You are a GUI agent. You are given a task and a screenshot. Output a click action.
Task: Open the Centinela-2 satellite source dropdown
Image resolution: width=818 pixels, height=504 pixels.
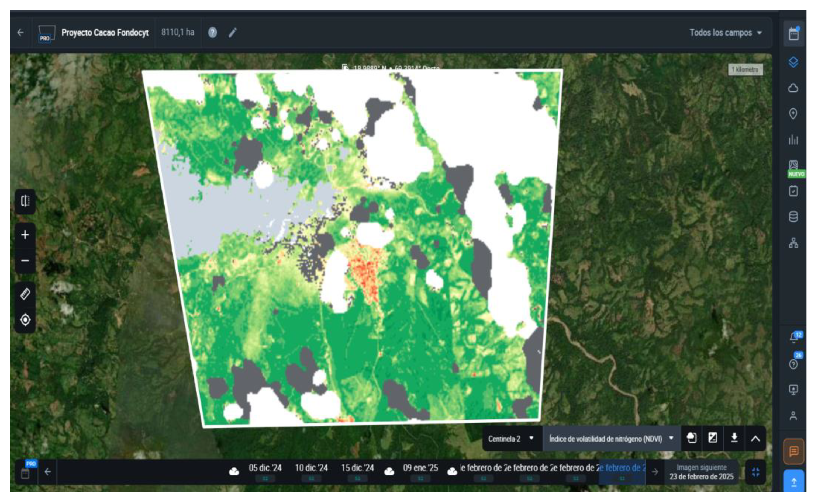pyautogui.click(x=510, y=439)
